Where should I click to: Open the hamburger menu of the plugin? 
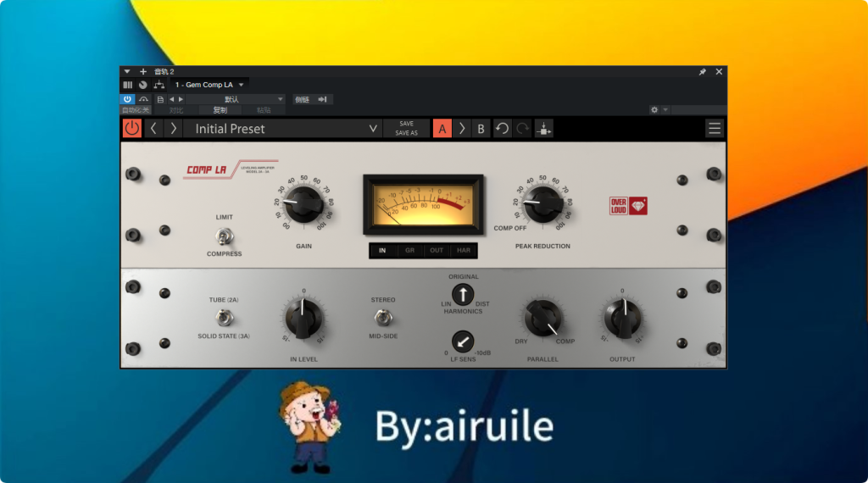[714, 128]
